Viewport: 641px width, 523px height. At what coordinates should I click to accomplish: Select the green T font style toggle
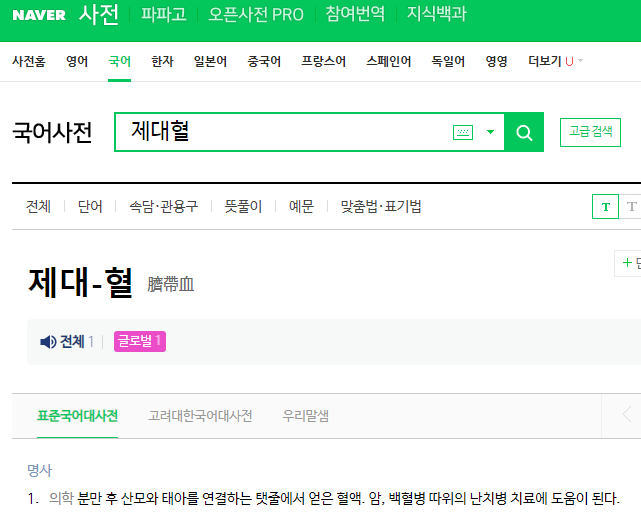[605, 207]
